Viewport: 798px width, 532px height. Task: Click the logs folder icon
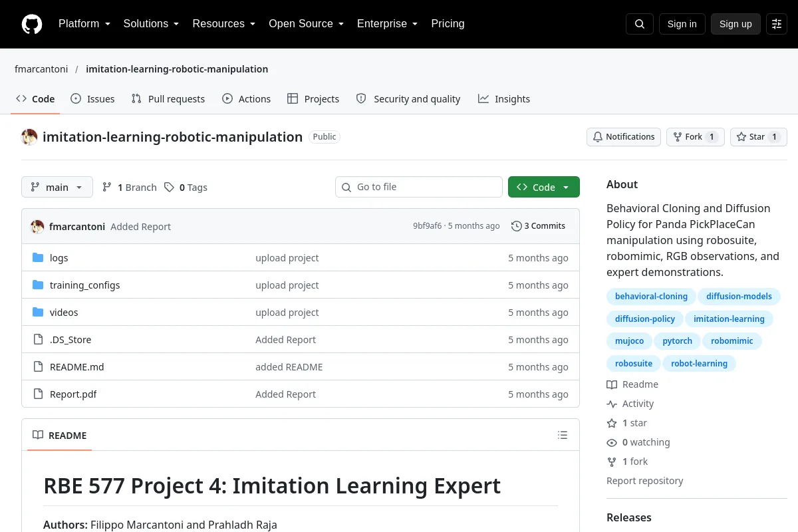click(38, 258)
